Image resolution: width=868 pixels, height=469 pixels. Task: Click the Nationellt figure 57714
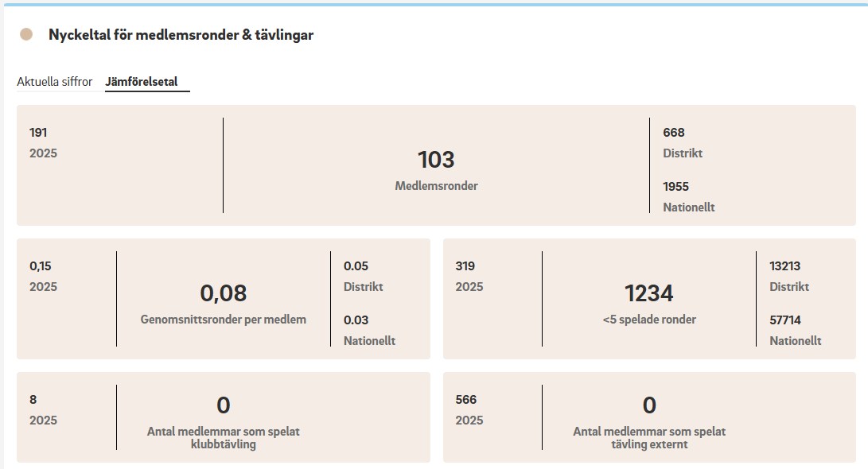pos(785,320)
